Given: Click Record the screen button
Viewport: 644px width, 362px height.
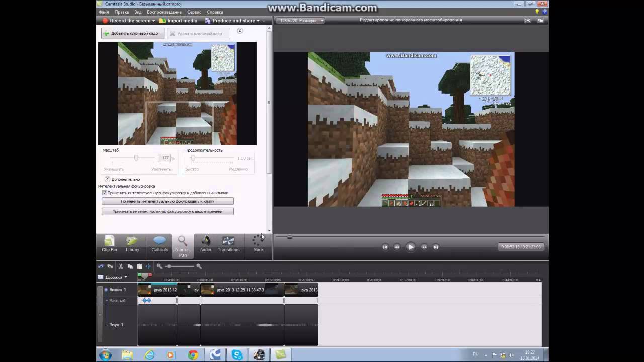Looking at the screenshot, I should pyautogui.click(x=126, y=21).
